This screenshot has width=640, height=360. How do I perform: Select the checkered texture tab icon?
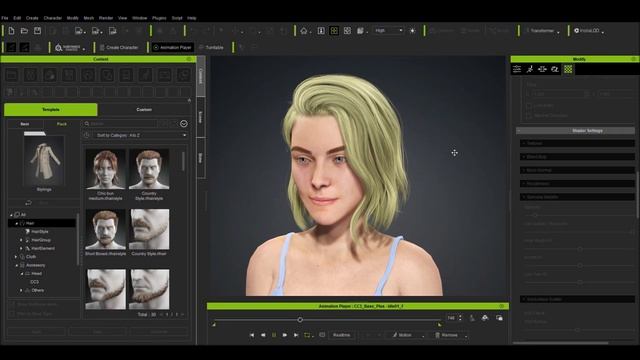(x=568, y=69)
